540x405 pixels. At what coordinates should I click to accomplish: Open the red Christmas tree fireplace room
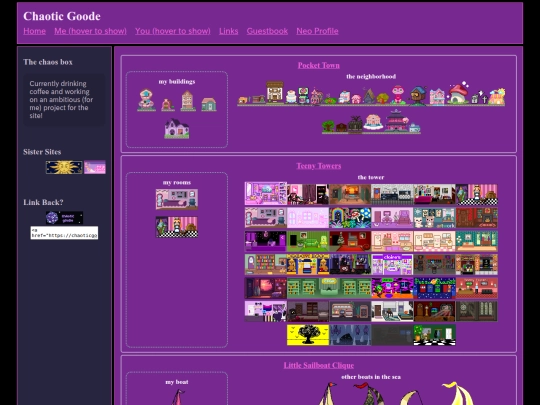point(350,241)
